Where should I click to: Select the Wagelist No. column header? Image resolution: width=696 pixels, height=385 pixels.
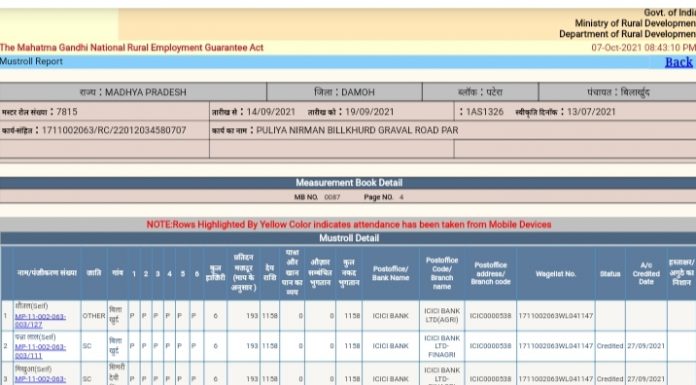(x=555, y=274)
